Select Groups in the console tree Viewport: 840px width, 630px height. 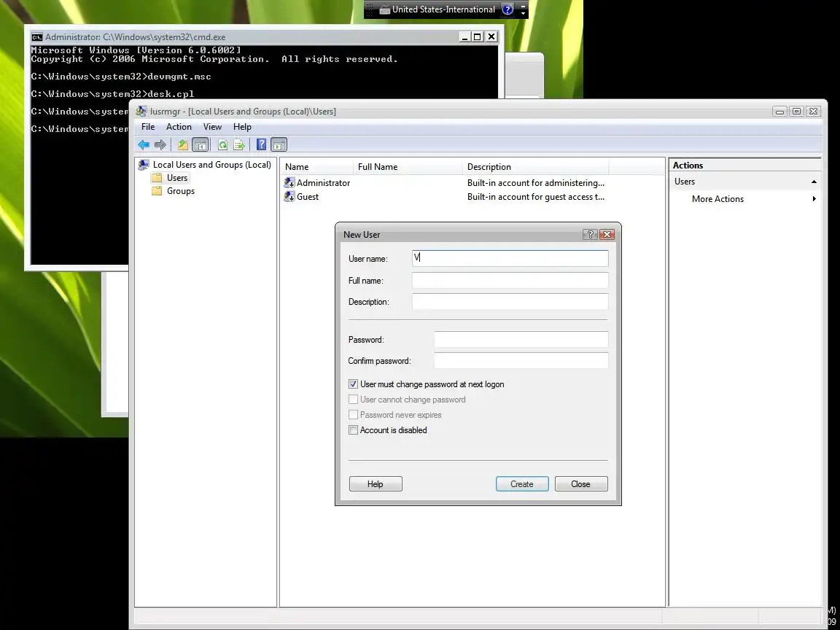coord(181,191)
